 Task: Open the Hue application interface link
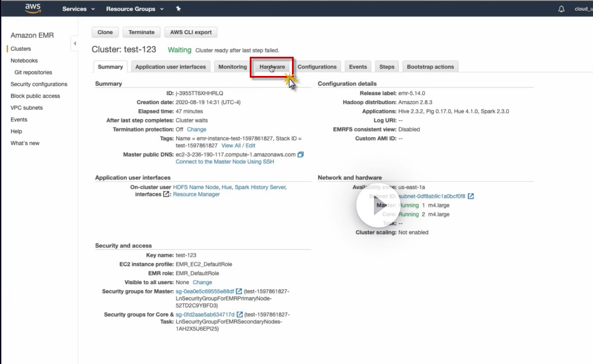click(227, 187)
